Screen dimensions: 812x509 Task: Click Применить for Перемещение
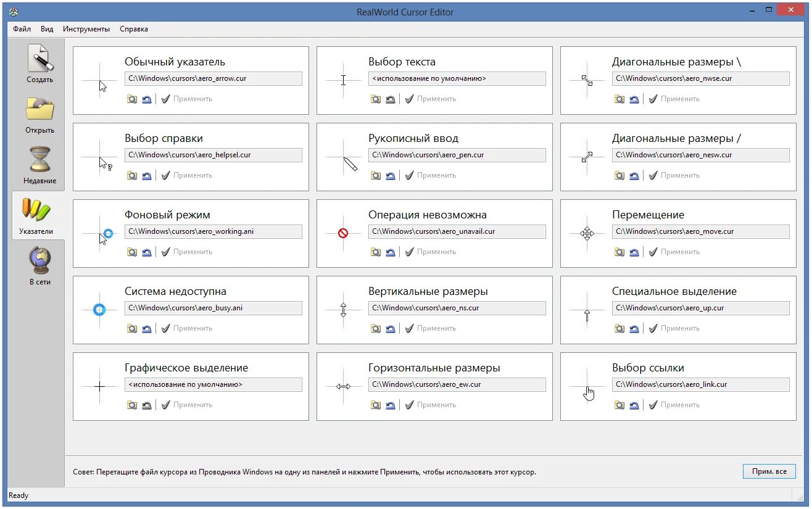674,252
